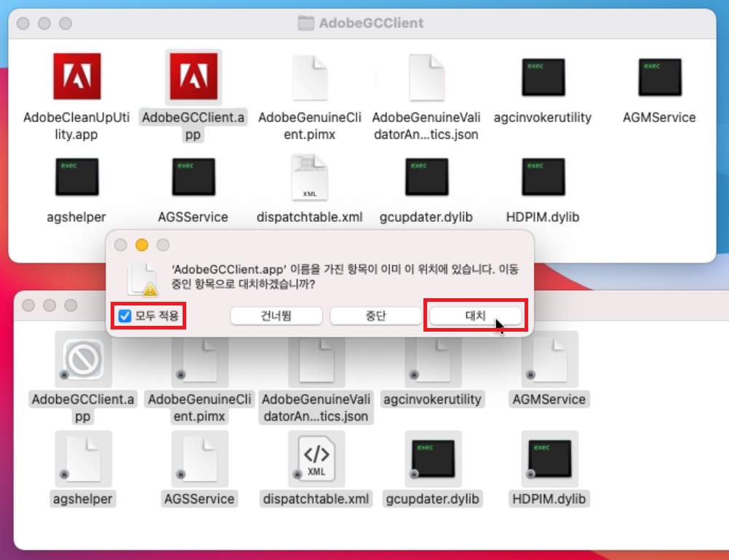Minimize the replace dialog with yellow button

coord(142,245)
